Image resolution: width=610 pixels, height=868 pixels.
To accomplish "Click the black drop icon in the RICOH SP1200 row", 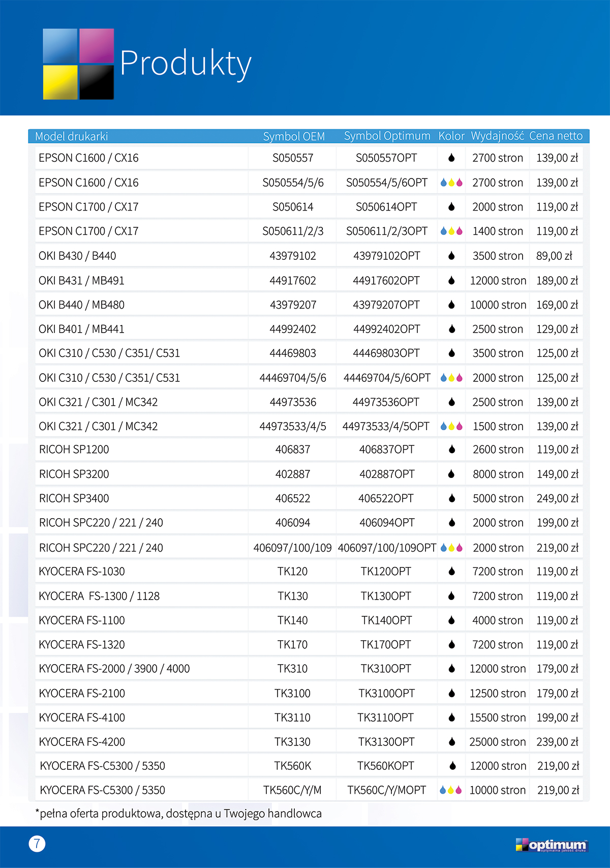I will 451,450.
